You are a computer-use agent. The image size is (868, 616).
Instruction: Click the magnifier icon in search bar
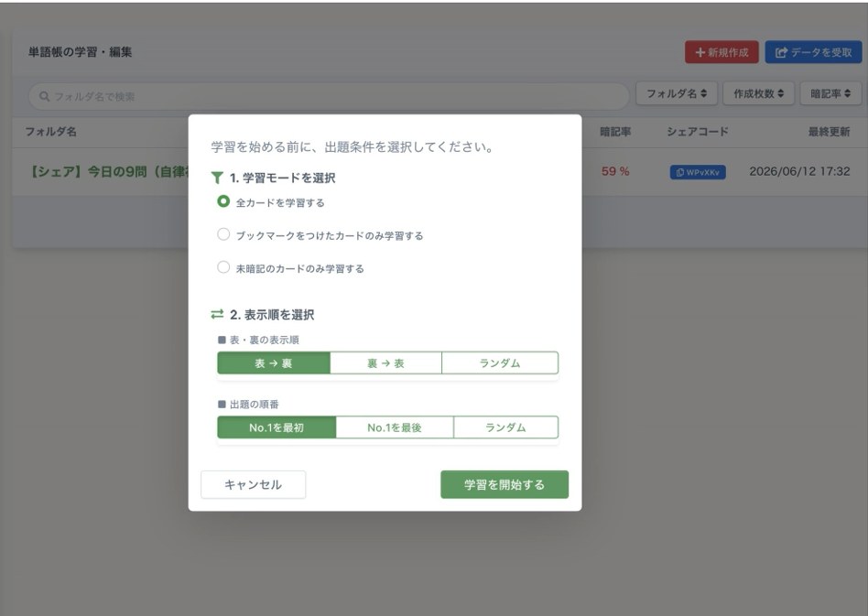pyautogui.click(x=44, y=96)
